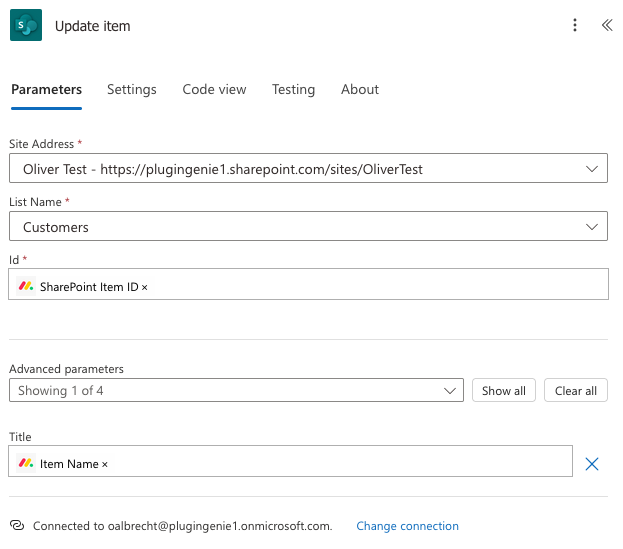The width and height of the screenshot is (623, 549).
Task: Select the Item Name token
Action: point(62,464)
